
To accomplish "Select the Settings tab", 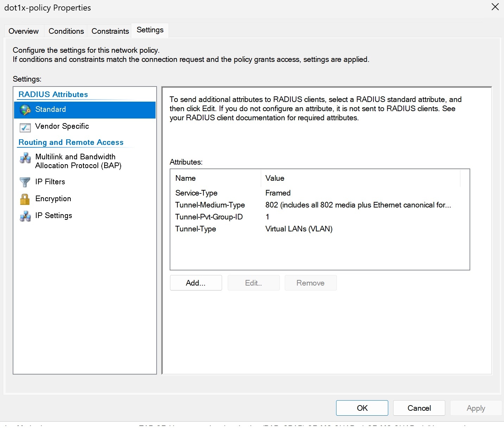I will (150, 30).
